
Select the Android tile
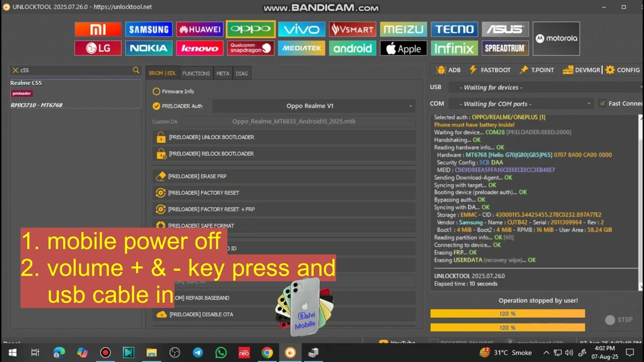tap(352, 48)
